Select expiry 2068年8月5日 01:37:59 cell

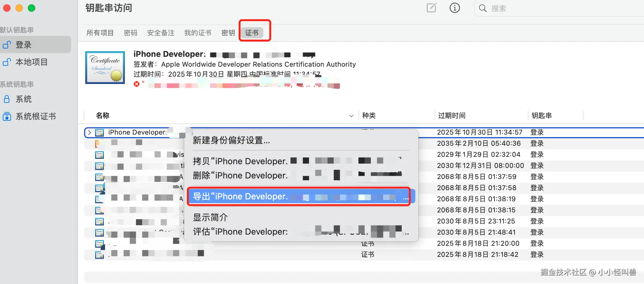point(477,177)
